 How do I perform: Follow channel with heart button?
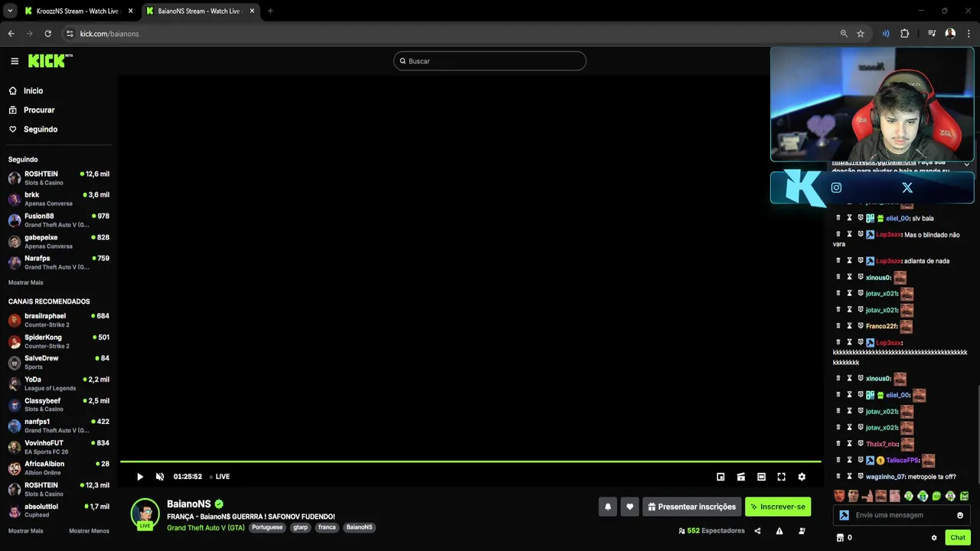[629, 507]
